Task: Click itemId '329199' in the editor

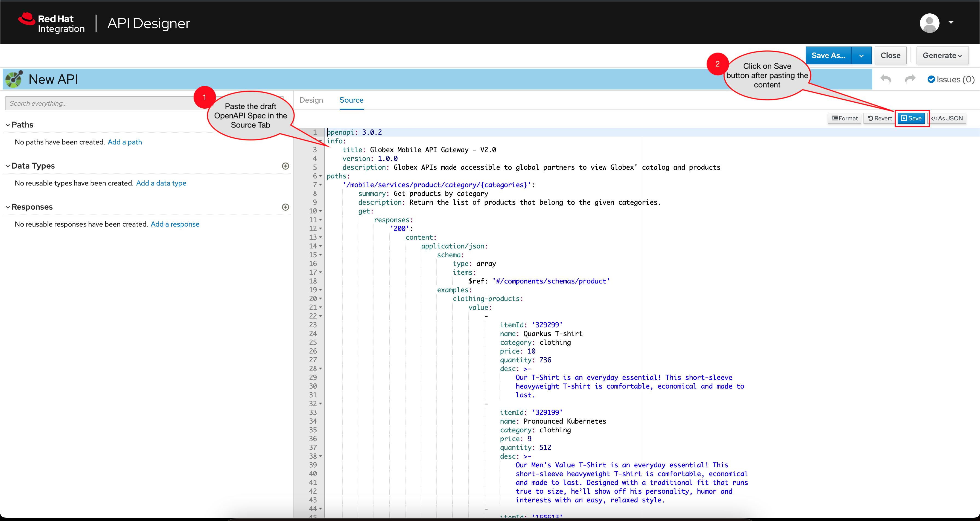Action: pos(547,412)
